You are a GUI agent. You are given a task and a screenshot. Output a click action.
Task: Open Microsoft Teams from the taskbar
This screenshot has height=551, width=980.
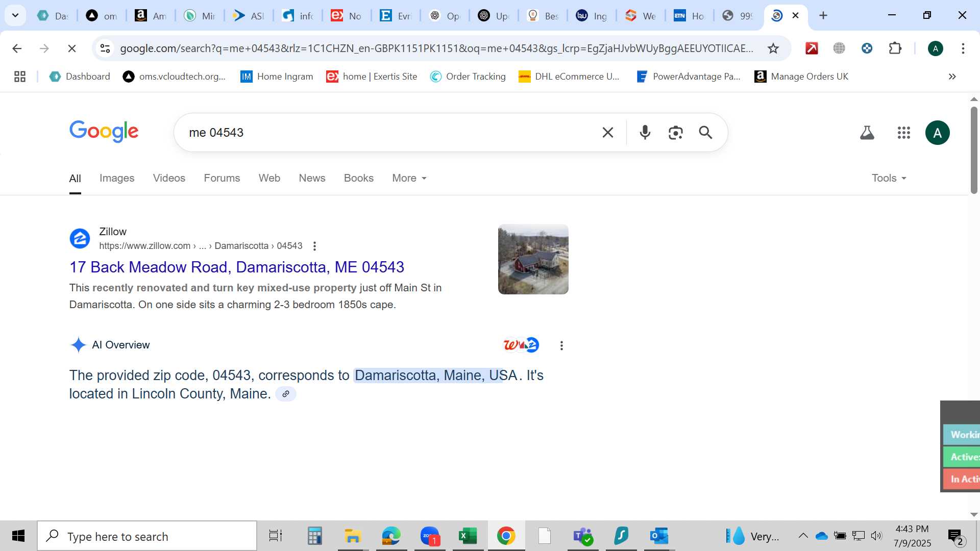[x=583, y=536]
